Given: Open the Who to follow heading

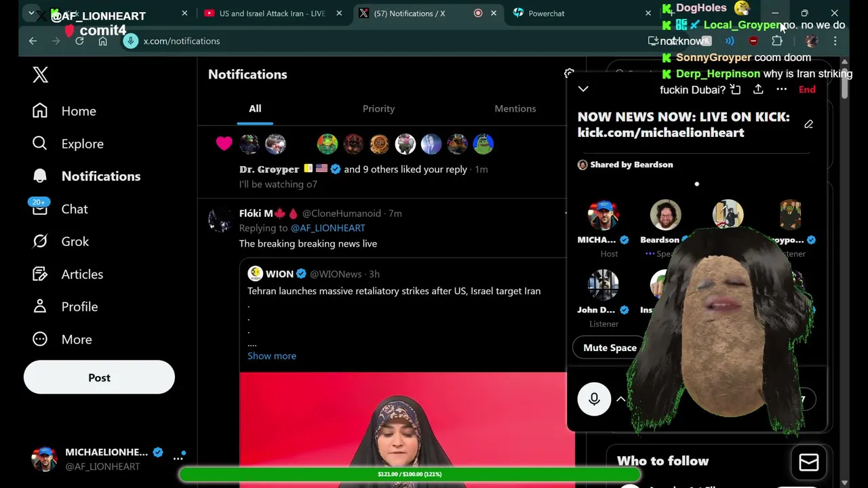Looking at the screenshot, I should 663,461.
